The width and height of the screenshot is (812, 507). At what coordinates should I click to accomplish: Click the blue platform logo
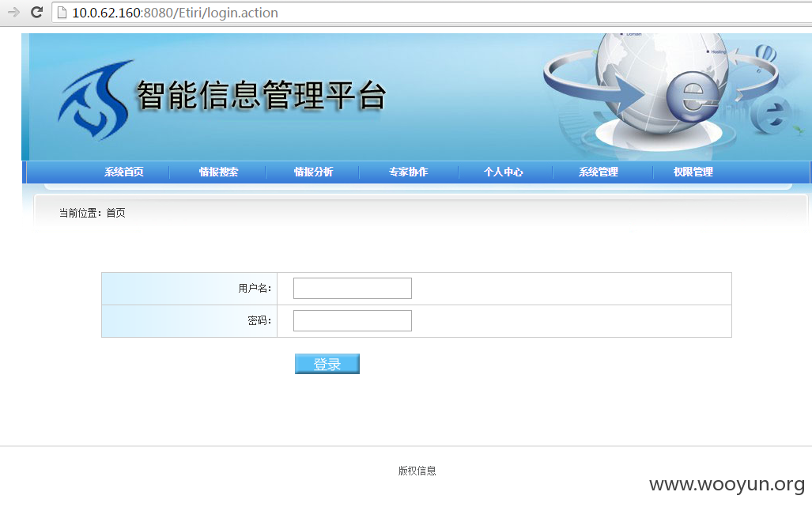click(x=96, y=100)
